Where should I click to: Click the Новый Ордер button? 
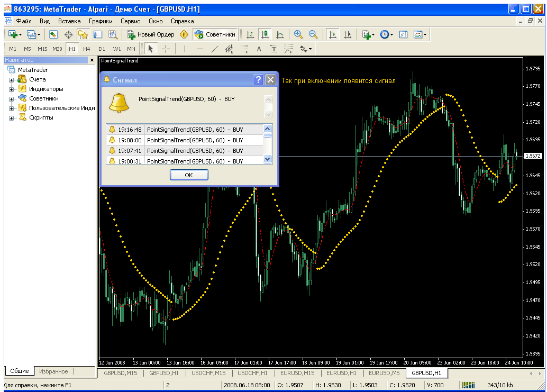151,34
